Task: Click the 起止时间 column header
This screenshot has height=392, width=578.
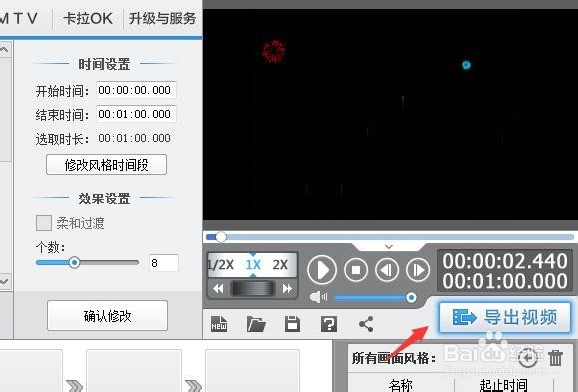Action: pyautogui.click(x=503, y=385)
